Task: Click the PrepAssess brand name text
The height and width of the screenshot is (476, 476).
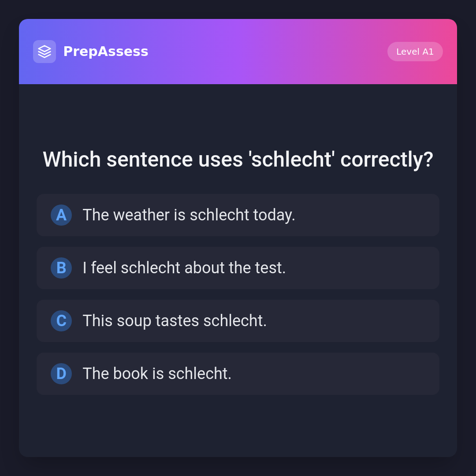Action: coord(106,52)
